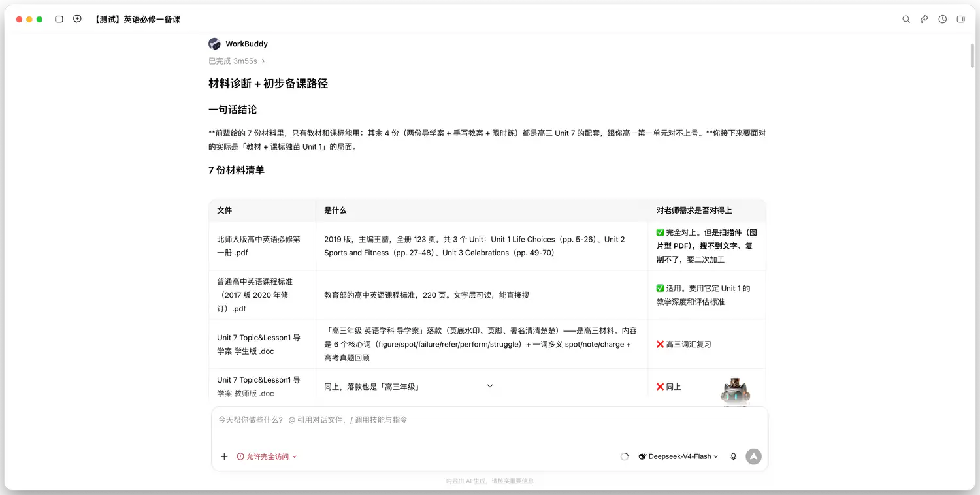Image resolution: width=980 pixels, height=495 pixels.
Task: Open the 允许完全访问 permission dropdown
Action: click(x=267, y=456)
